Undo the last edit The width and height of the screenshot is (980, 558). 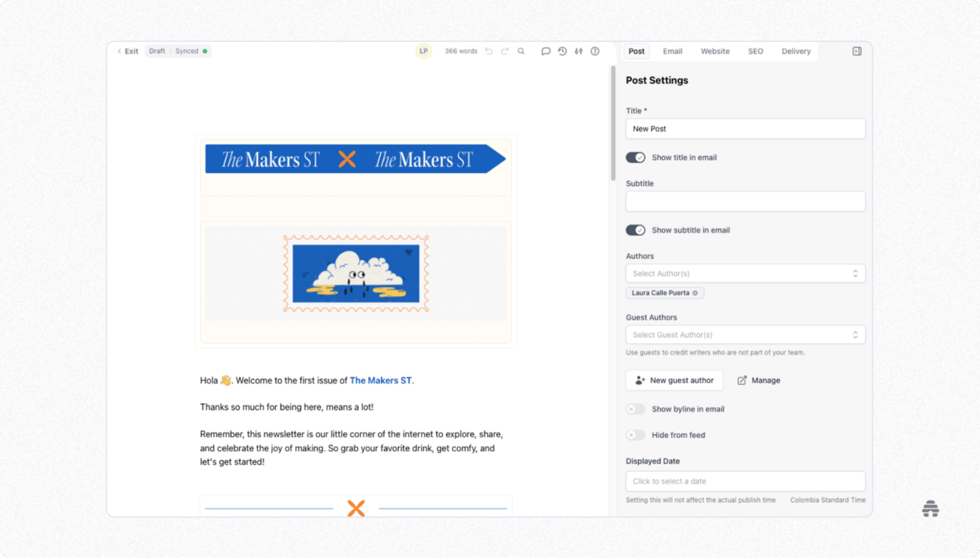pos(488,51)
